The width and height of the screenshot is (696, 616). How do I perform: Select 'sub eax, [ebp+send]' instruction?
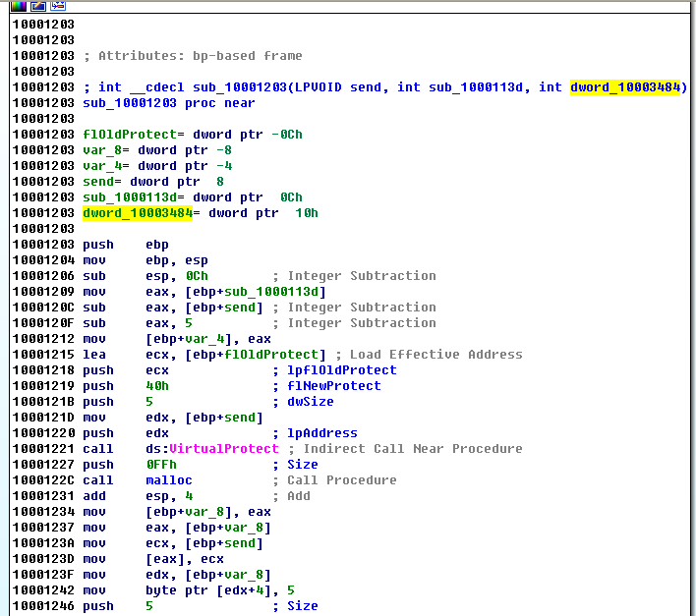(x=173, y=308)
